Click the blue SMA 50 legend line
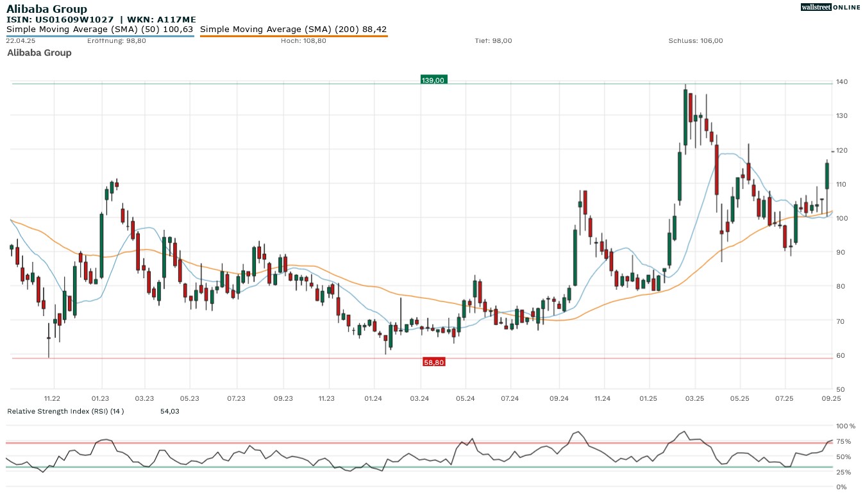This screenshot has height=504, width=865. [x=100, y=36]
